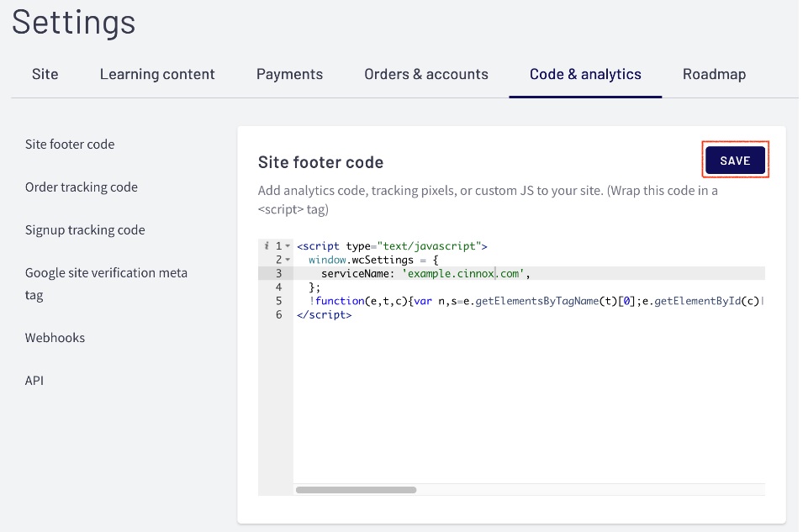Switch to the Learning content tab
803x532 pixels.
(157, 74)
